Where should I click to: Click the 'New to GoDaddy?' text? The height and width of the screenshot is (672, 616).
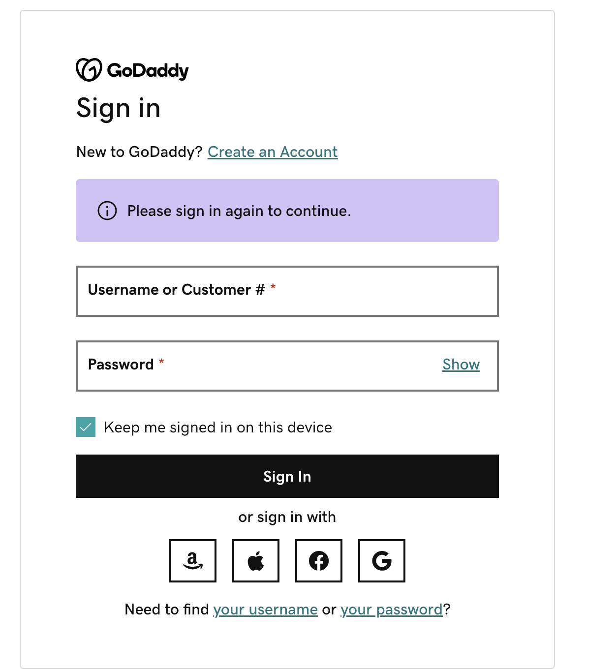(139, 152)
